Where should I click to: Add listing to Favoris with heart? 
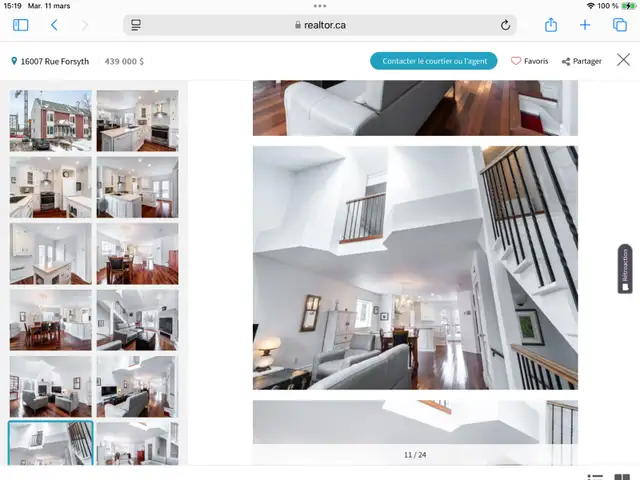click(x=529, y=61)
